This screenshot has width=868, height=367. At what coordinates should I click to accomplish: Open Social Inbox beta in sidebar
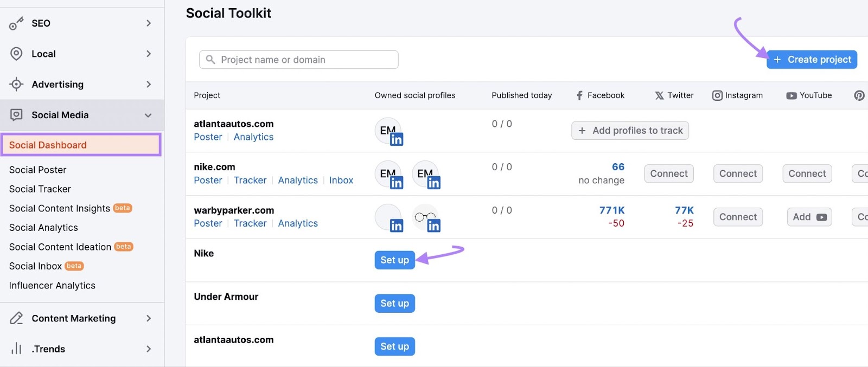pyautogui.click(x=47, y=266)
